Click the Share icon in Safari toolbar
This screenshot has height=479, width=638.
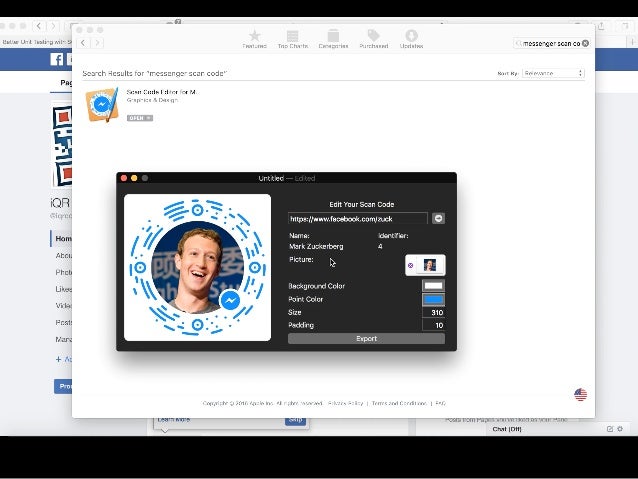click(x=601, y=26)
